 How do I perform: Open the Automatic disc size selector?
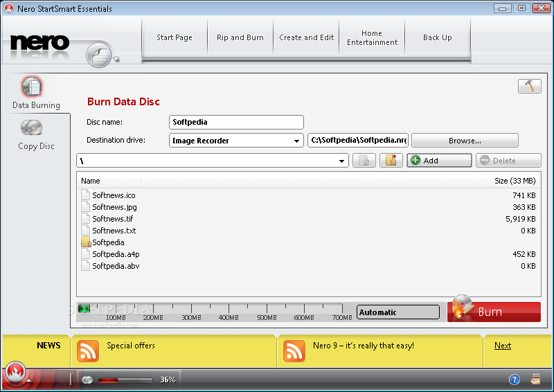coord(397,312)
